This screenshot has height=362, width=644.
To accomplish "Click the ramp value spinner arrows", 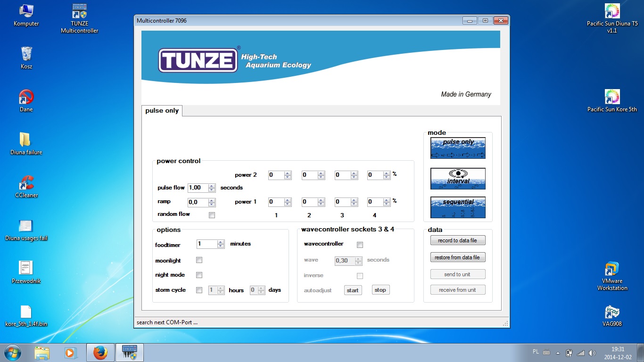I will [212, 202].
